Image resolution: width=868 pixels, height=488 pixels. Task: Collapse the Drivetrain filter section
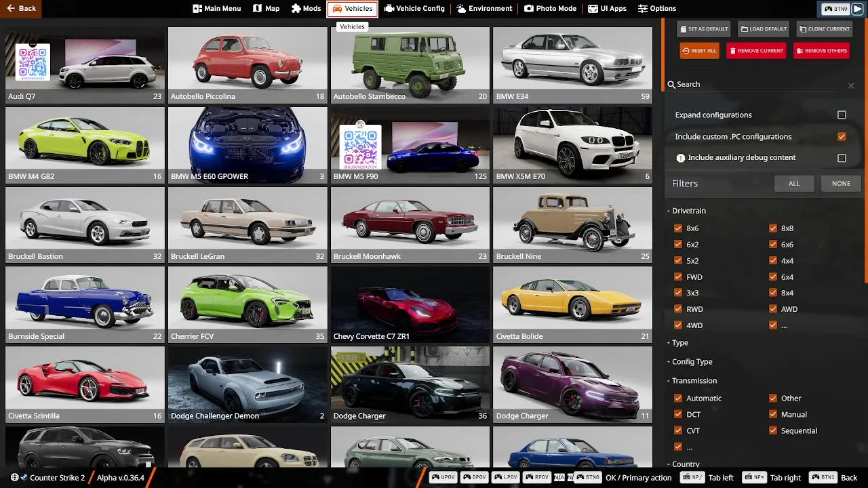(x=686, y=211)
